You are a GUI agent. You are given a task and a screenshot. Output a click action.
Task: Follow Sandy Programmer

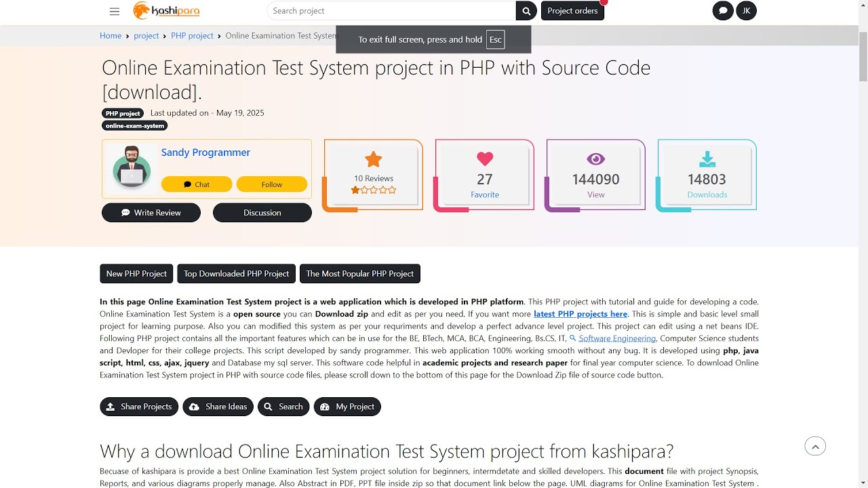pos(272,184)
